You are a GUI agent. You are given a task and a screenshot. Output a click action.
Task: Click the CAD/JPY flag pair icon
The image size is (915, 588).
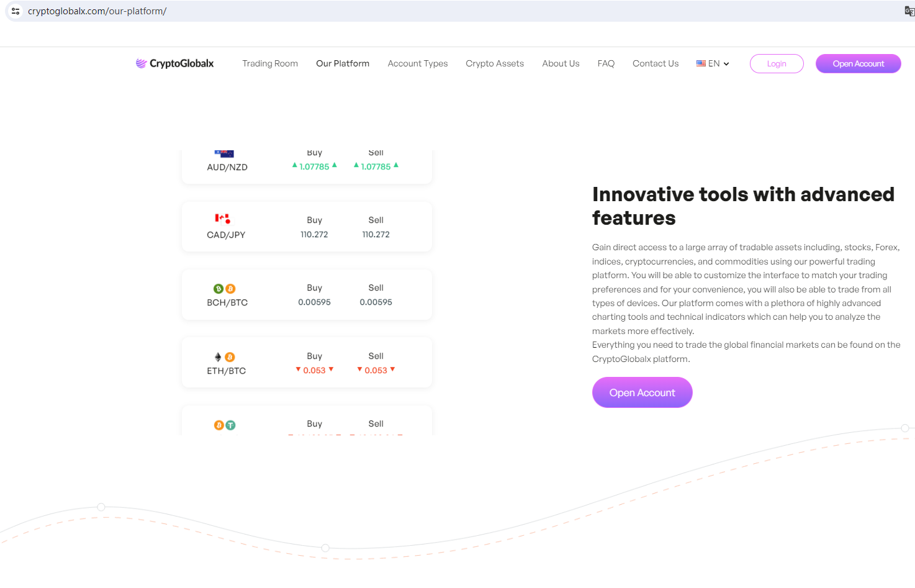click(223, 219)
